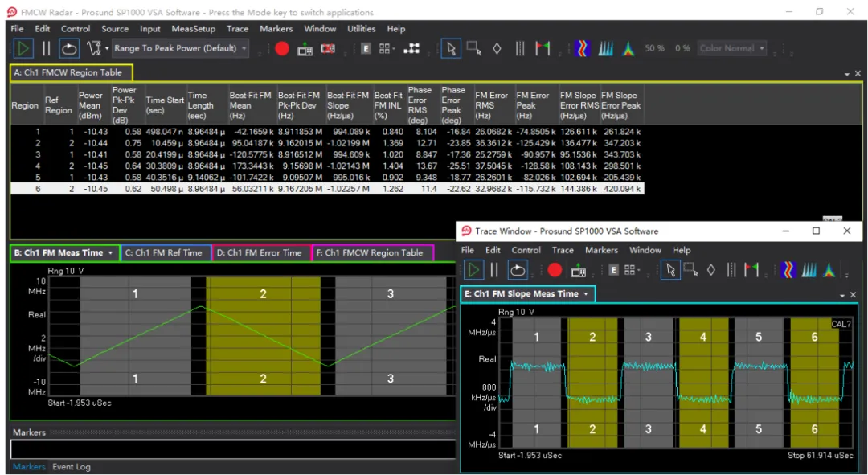Screen dimensions: 868x475
Task: Click the auto-range icon left of Range To Peak Power
Action: point(93,49)
